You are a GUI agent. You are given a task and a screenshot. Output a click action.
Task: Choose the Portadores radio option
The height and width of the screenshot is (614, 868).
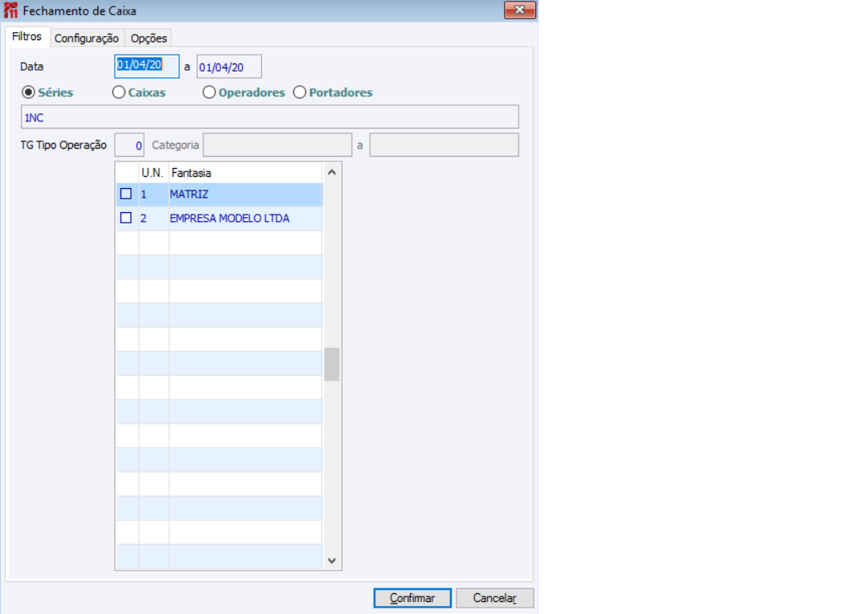pyautogui.click(x=300, y=92)
